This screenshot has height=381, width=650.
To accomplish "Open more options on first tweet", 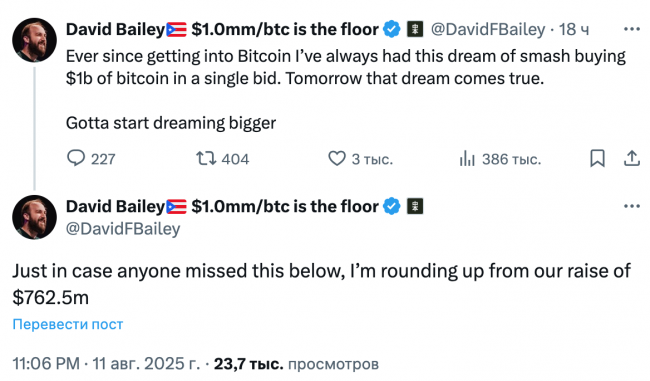I will (x=632, y=29).
